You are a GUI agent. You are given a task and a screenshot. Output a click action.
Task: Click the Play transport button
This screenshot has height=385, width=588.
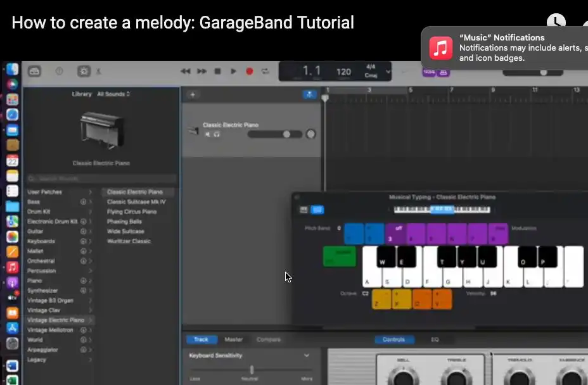[x=233, y=71]
